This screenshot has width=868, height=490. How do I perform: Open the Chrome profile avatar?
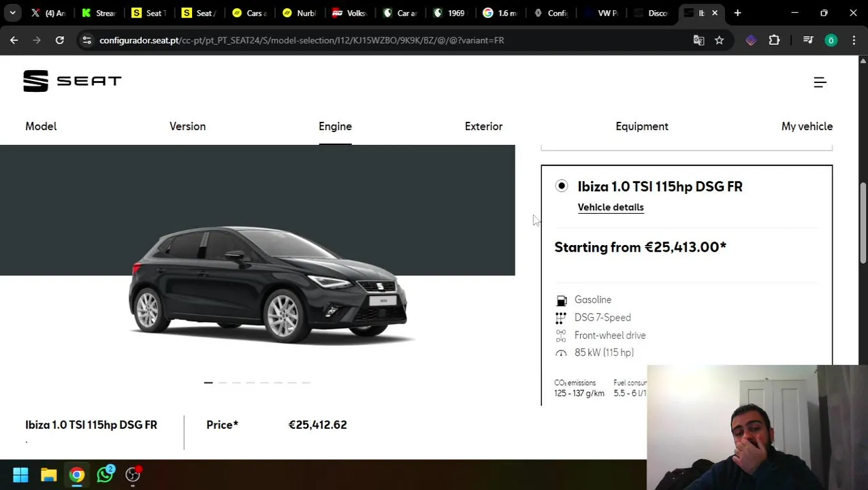click(x=831, y=40)
